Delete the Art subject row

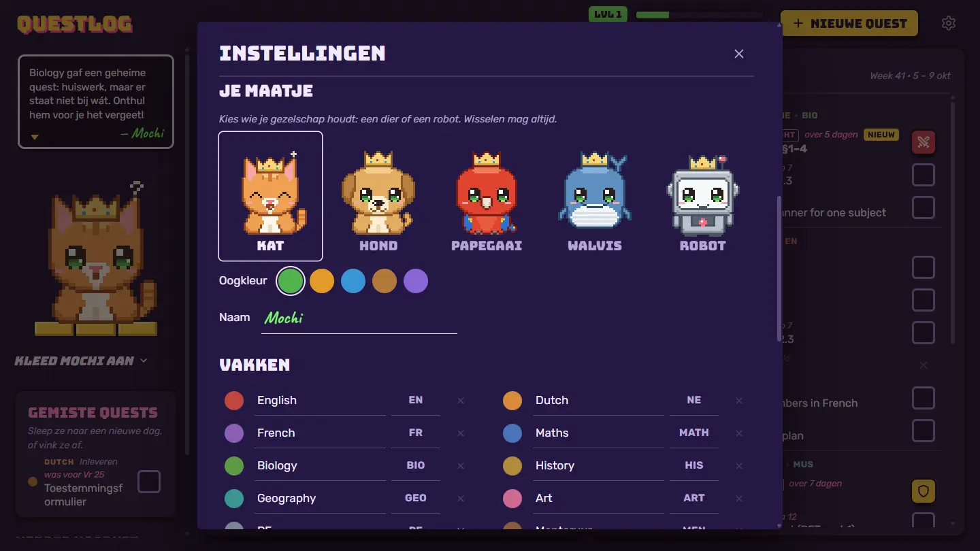coord(739,499)
